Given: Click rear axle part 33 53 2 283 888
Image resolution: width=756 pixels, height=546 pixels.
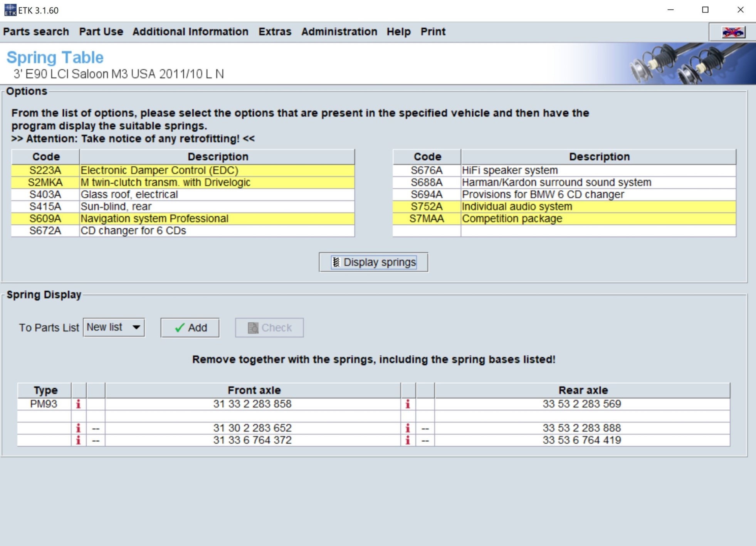Looking at the screenshot, I should (582, 428).
